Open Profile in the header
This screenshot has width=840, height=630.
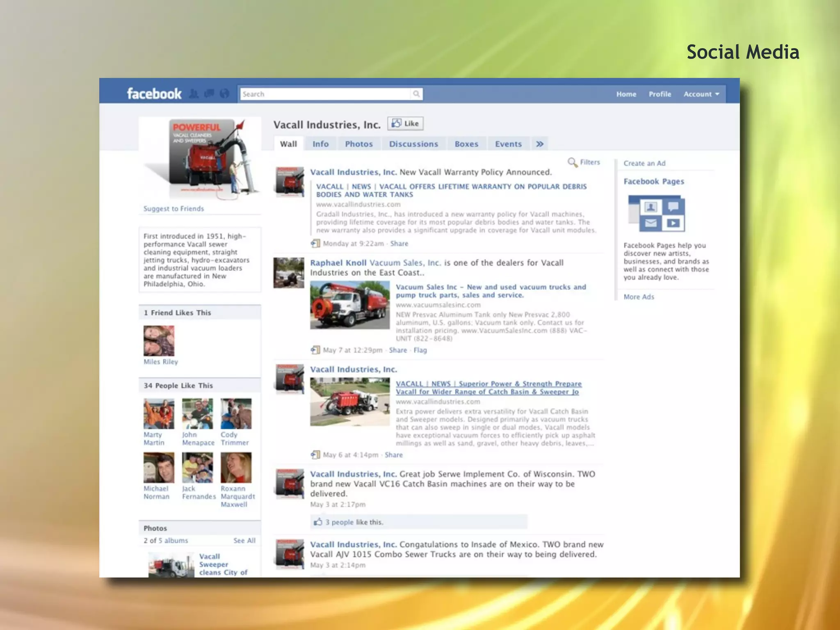pos(660,94)
